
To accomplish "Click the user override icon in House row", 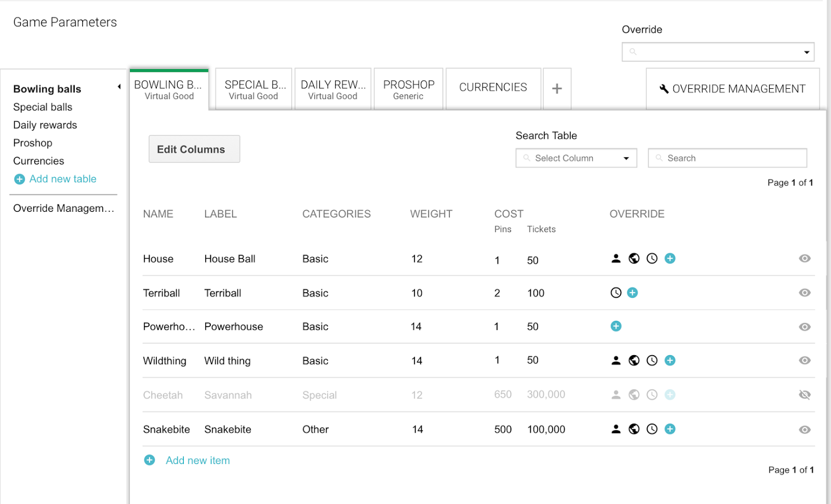I will click(616, 258).
